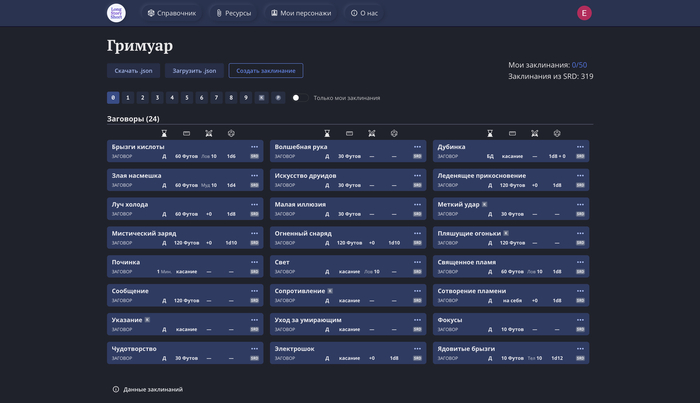Click concentration badge on Сопротивление
This screenshot has width=700, height=403.
(x=330, y=291)
